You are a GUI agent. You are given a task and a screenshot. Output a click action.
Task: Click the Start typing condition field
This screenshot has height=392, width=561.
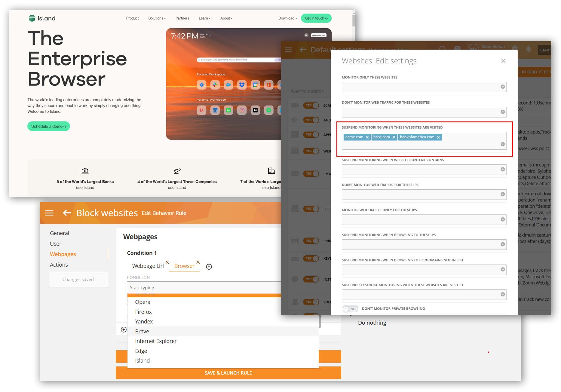[x=204, y=288]
